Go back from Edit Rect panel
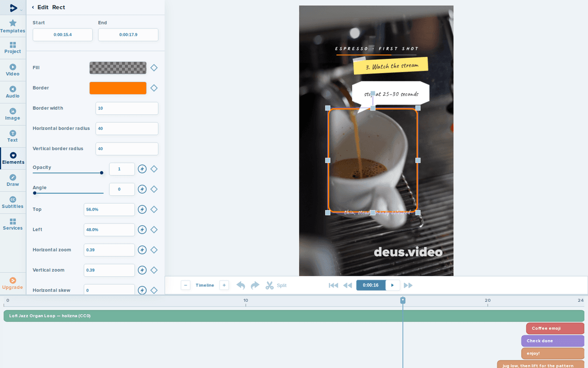This screenshot has width=588, height=368. click(x=33, y=7)
